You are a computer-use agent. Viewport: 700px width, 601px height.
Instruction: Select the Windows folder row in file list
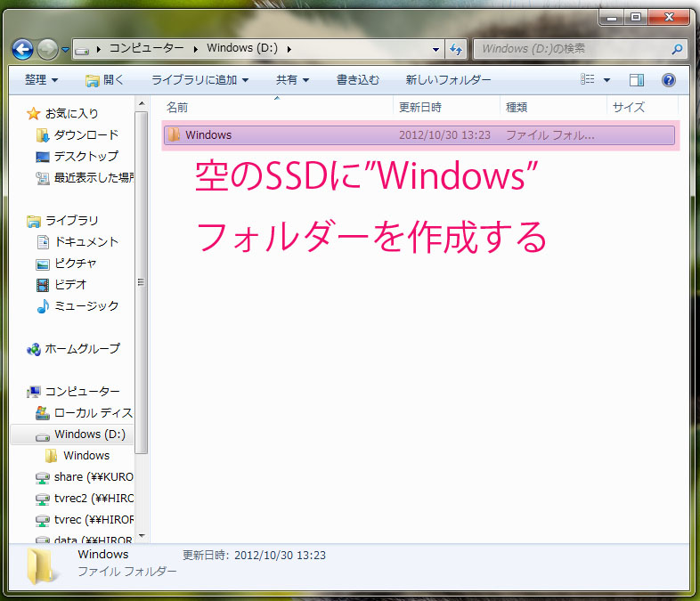pyautogui.click(x=419, y=135)
